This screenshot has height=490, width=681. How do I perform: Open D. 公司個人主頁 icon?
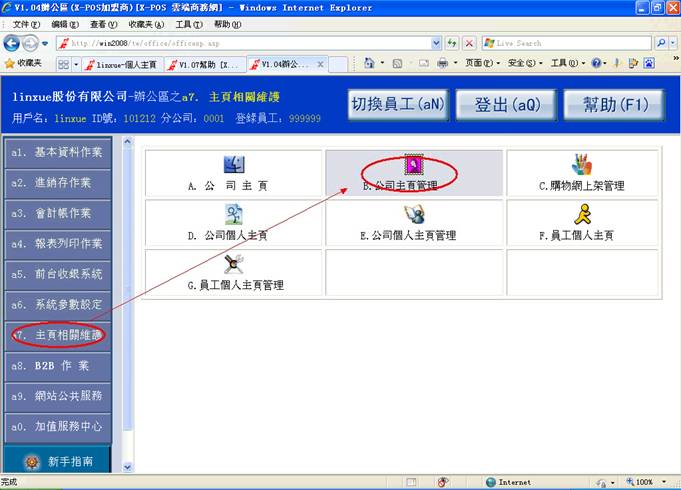(x=234, y=223)
